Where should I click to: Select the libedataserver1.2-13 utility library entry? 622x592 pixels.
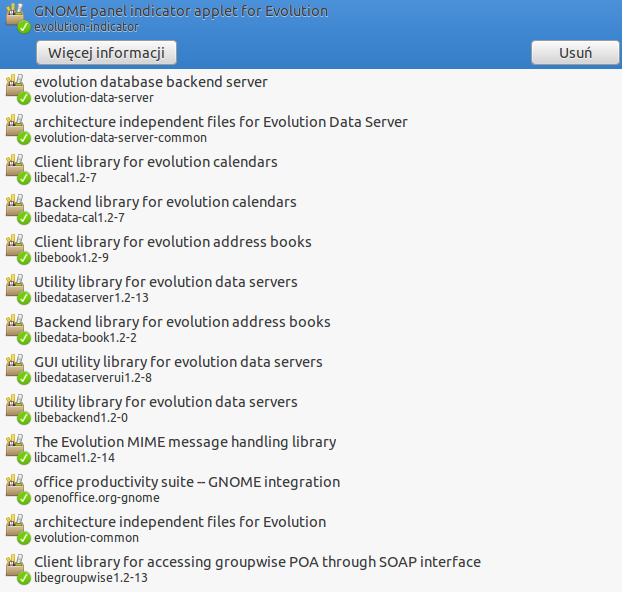(x=311, y=289)
